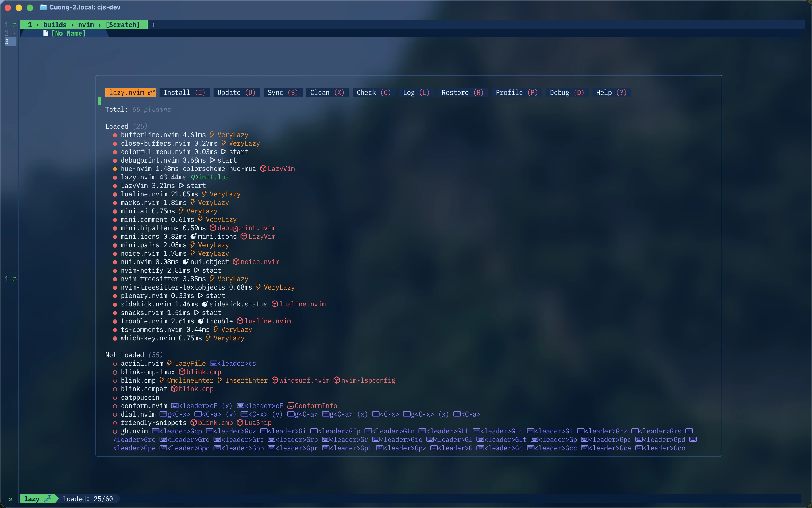Click the Total: 65 plugins text
Viewport: 812px width, 508px height.
pos(138,110)
